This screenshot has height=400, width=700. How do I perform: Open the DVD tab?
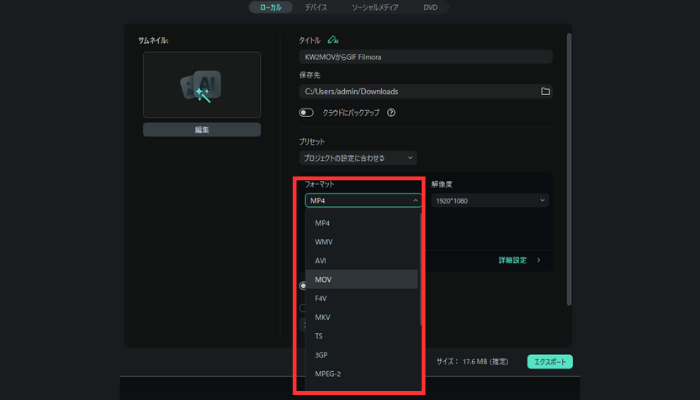430,7
